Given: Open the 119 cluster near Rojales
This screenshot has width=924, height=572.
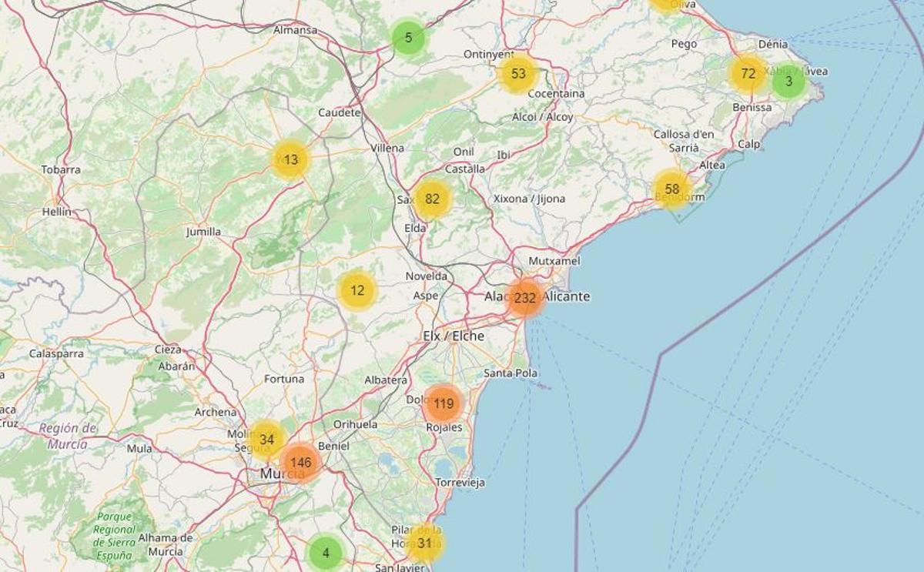Looking at the screenshot, I should click(x=444, y=402).
